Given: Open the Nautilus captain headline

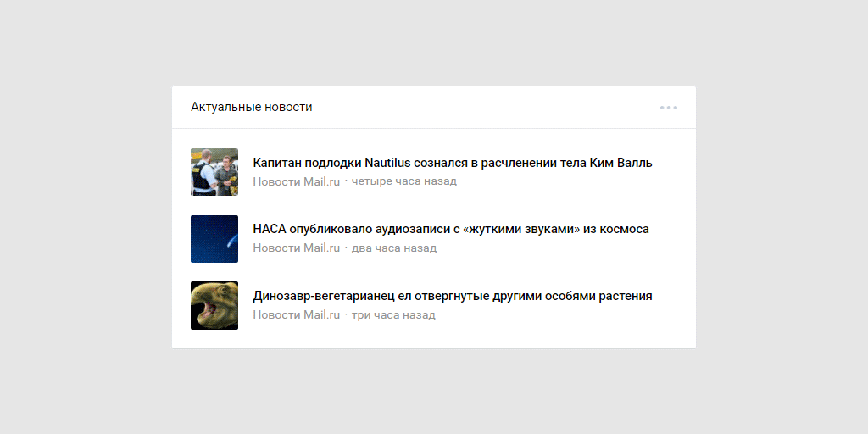Looking at the screenshot, I should pyautogui.click(x=452, y=163).
